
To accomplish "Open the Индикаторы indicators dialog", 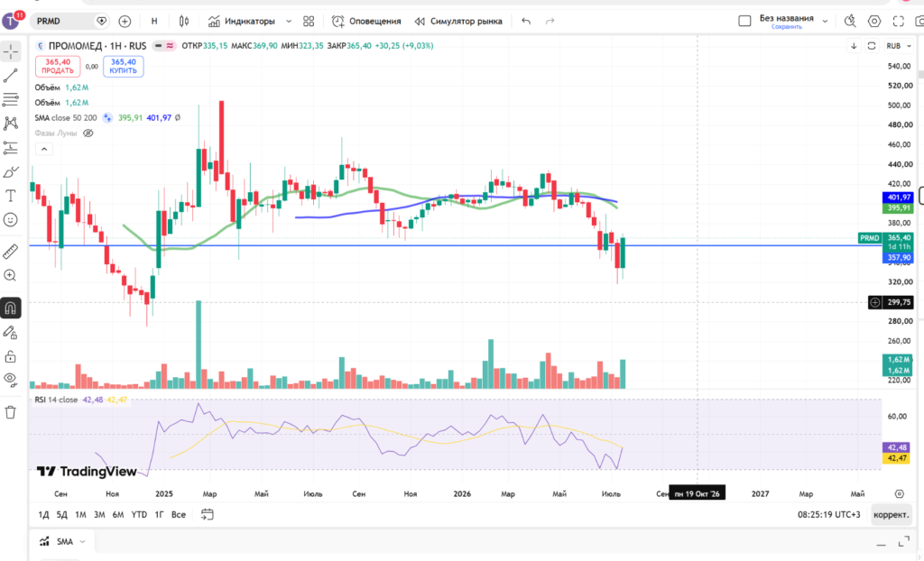I will click(x=242, y=22).
